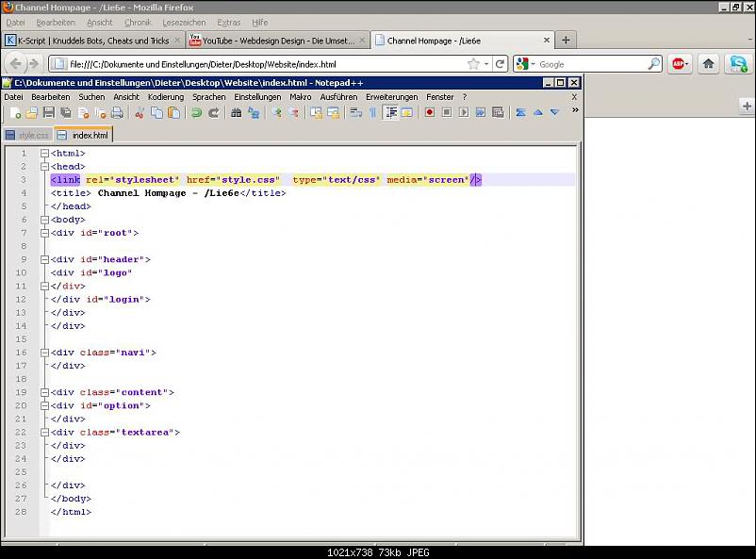Reload the page in Firefox

point(500,64)
